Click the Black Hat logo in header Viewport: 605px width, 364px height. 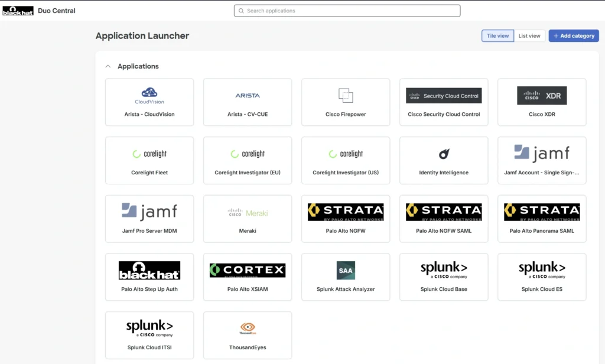(18, 11)
